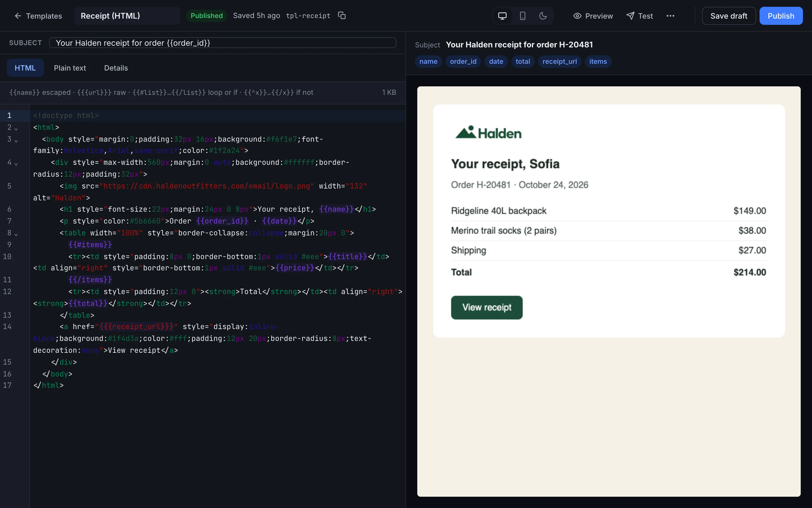The height and width of the screenshot is (508, 812).
Task: Select the items variable chip
Action: click(x=598, y=62)
